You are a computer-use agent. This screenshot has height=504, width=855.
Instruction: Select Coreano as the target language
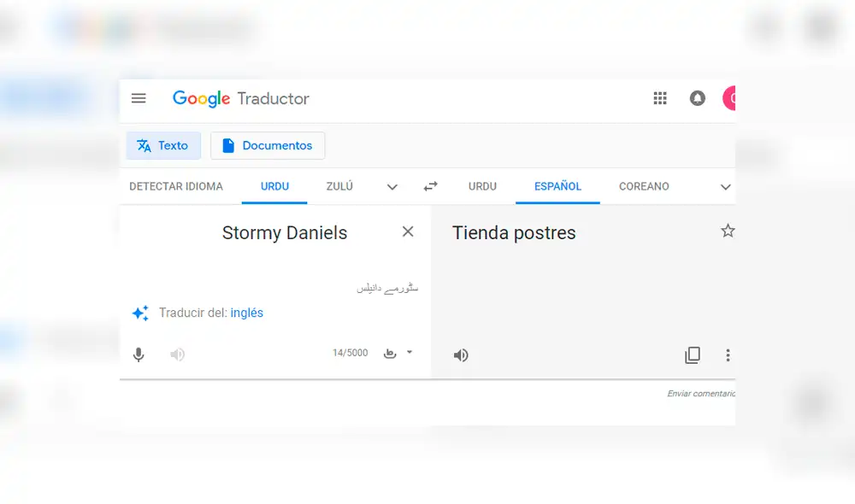click(644, 186)
